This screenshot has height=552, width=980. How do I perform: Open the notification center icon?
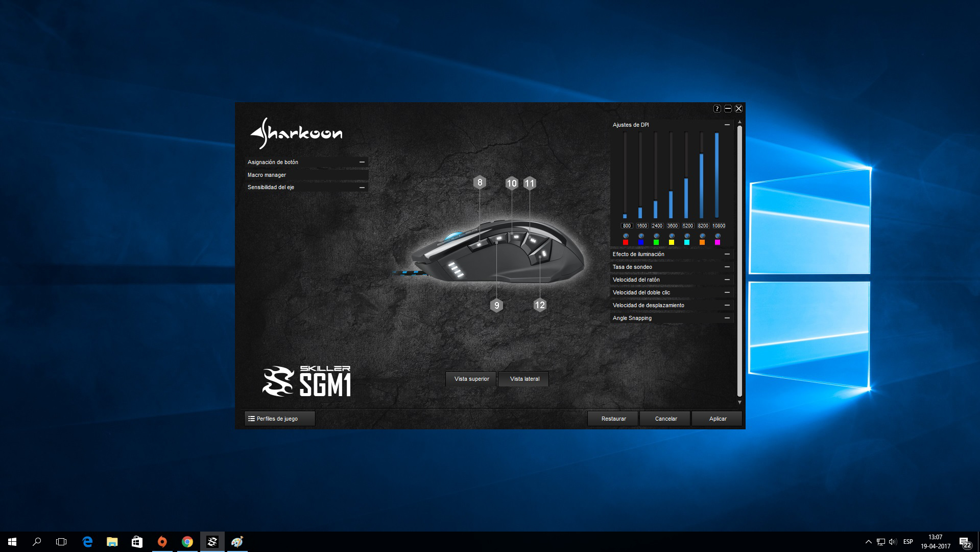click(965, 542)
